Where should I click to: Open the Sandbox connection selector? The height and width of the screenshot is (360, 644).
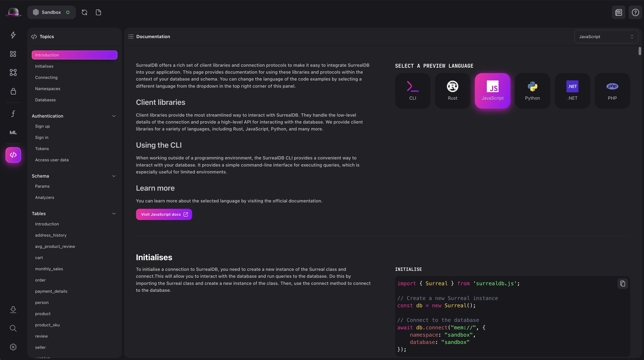[52, 12]
